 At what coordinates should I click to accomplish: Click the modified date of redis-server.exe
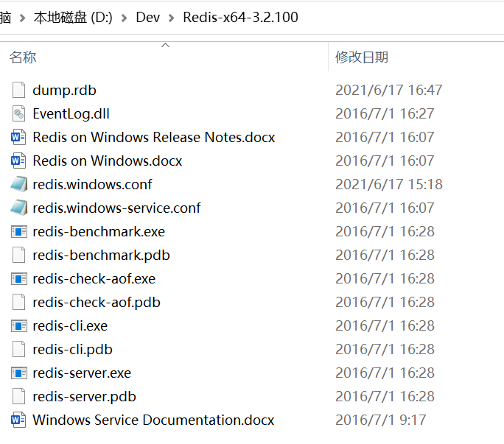point(385,373)
